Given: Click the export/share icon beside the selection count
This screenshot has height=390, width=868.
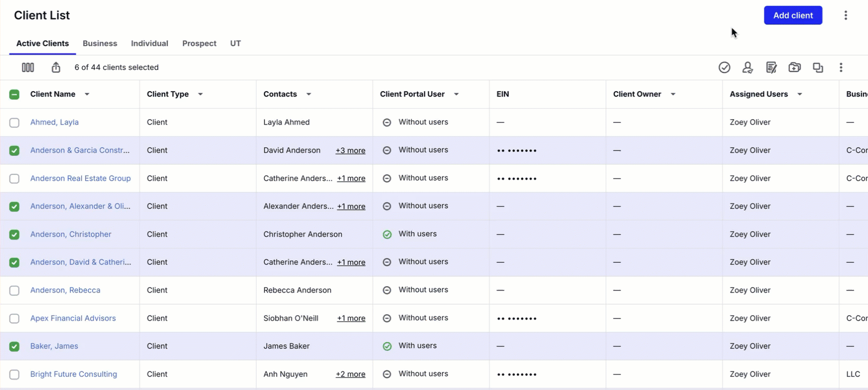Looking at the screenshot, I should coord(56,67).
